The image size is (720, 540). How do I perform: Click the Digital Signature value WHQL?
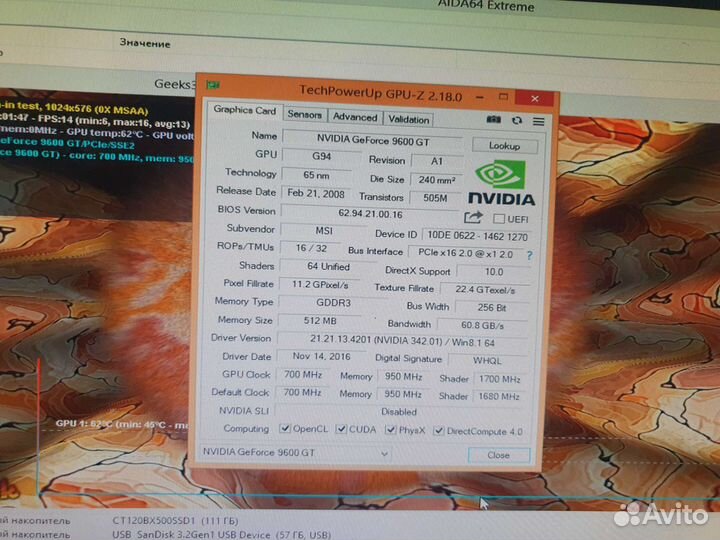tap(487, 361)
